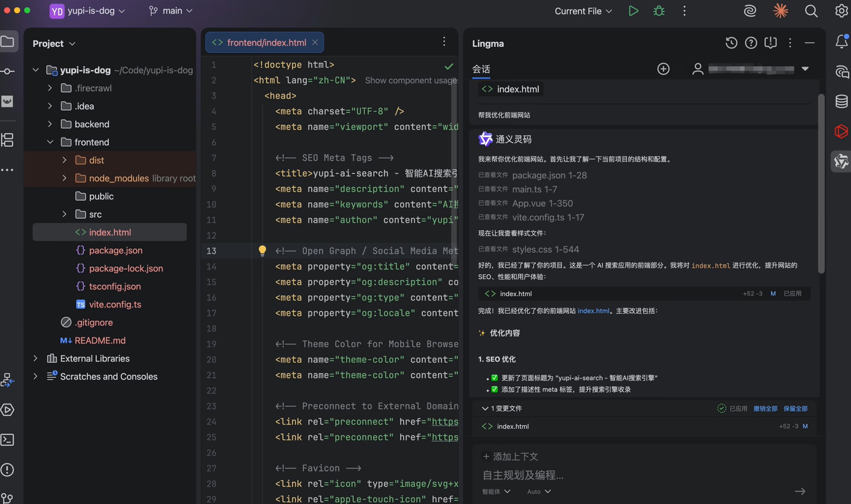This screenshot has width=851, height=504.
Task: Click 撤销全部 to revert all changes
Action: (x=765, y=409)
